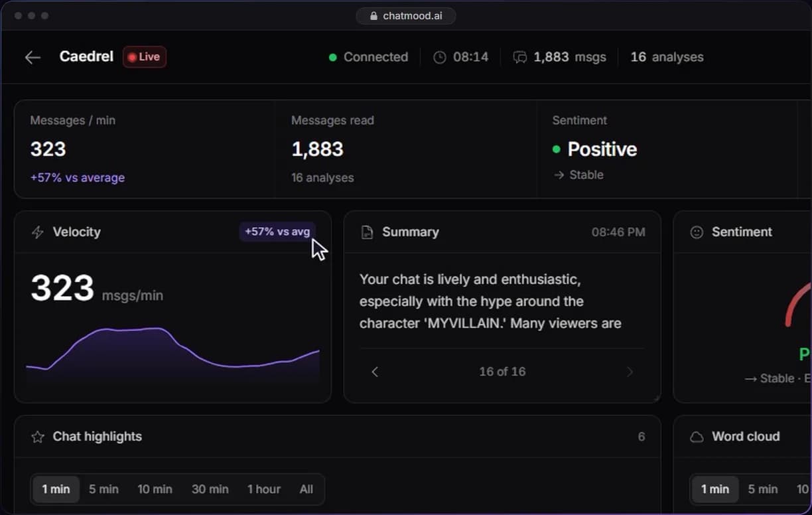This screenshot has height=515, width=812.
Task: Click the Velocity chart line graph
Action: pos(172,356)
